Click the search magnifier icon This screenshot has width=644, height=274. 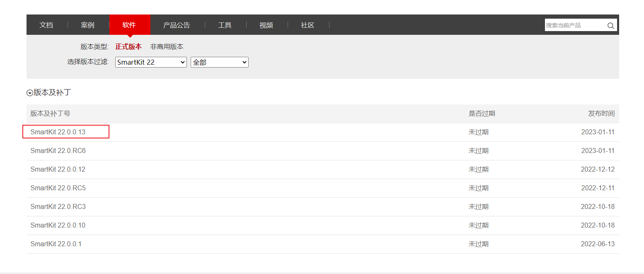point(610,25)
